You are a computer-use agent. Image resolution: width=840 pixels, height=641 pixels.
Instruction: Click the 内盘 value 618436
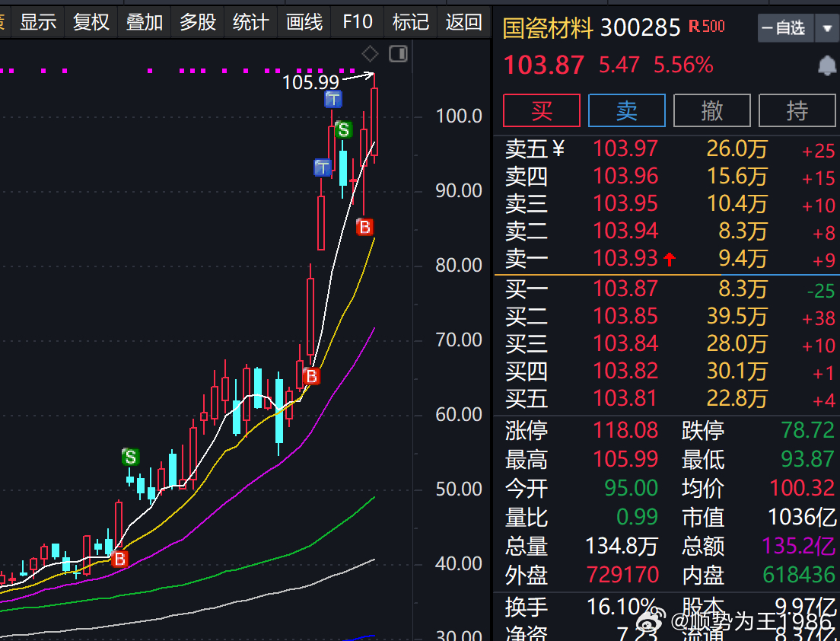coord(799,575)
